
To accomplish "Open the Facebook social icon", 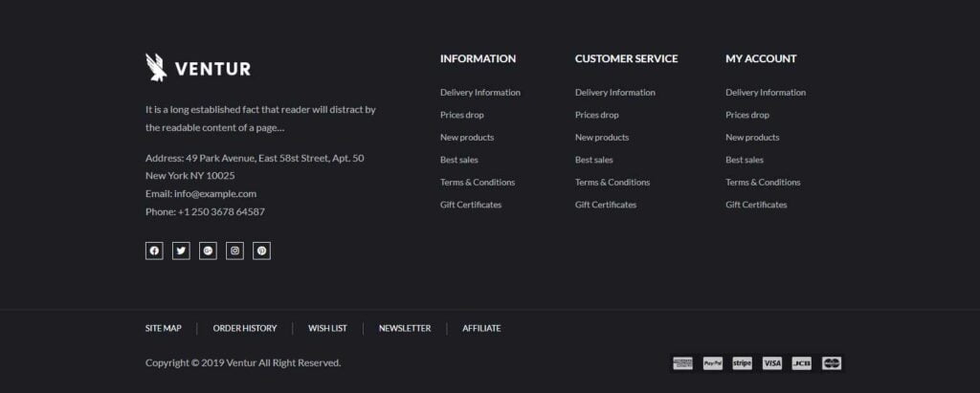I will (x=154, y=251).
